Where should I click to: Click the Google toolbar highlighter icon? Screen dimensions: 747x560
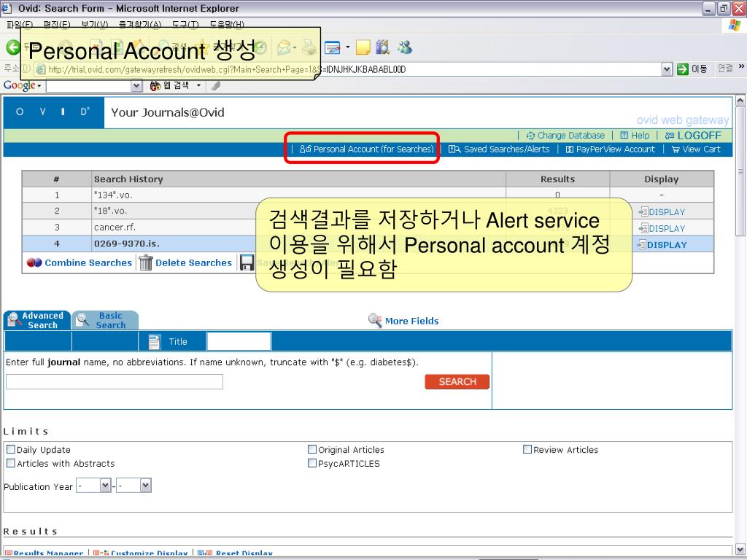216,86
